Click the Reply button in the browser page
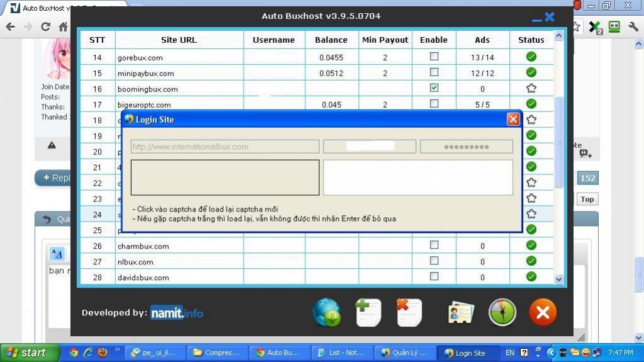 pyautogui.click(x=54, y=178)
